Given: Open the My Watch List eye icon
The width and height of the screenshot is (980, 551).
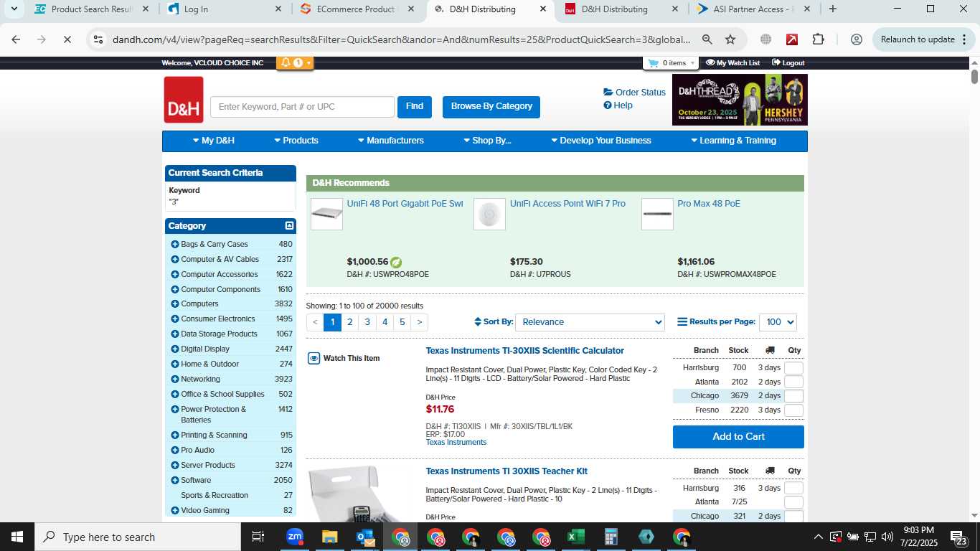Looking at the screenshot, I should click(710, 63).
